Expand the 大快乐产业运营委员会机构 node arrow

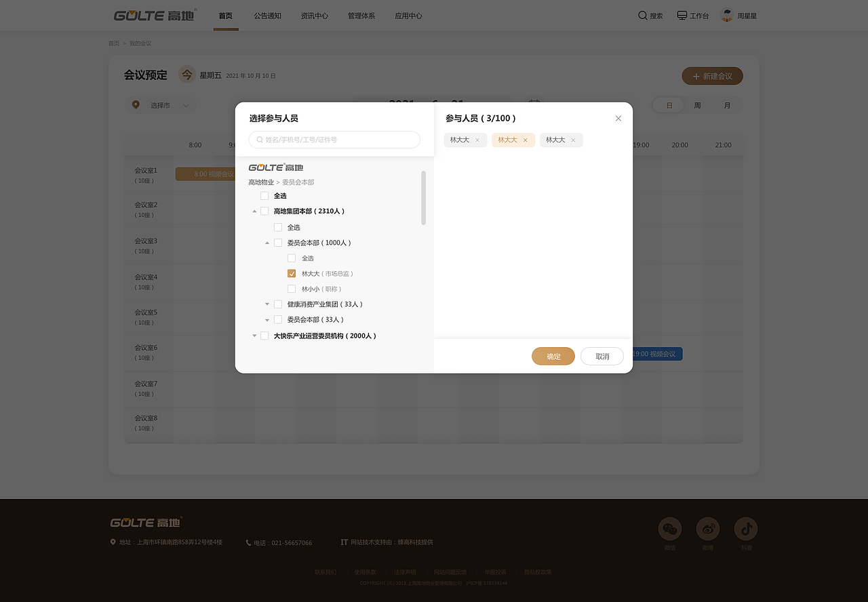click(x=254, y=336)
